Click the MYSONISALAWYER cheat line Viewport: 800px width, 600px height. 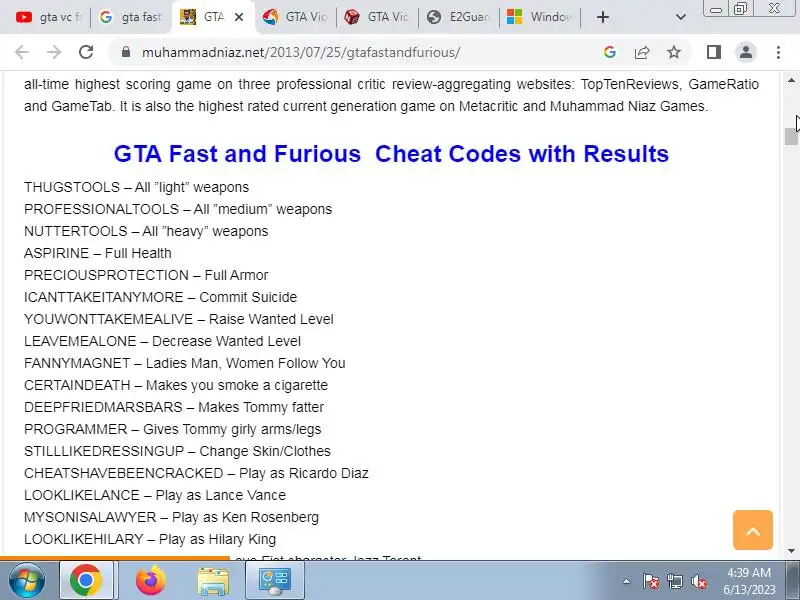(171, 517)
